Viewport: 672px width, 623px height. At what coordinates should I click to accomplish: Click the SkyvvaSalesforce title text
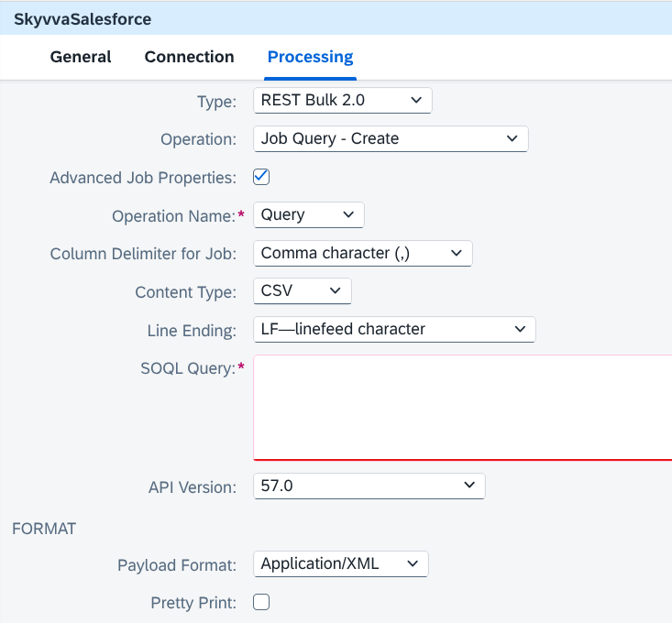[x=83, y=19]
